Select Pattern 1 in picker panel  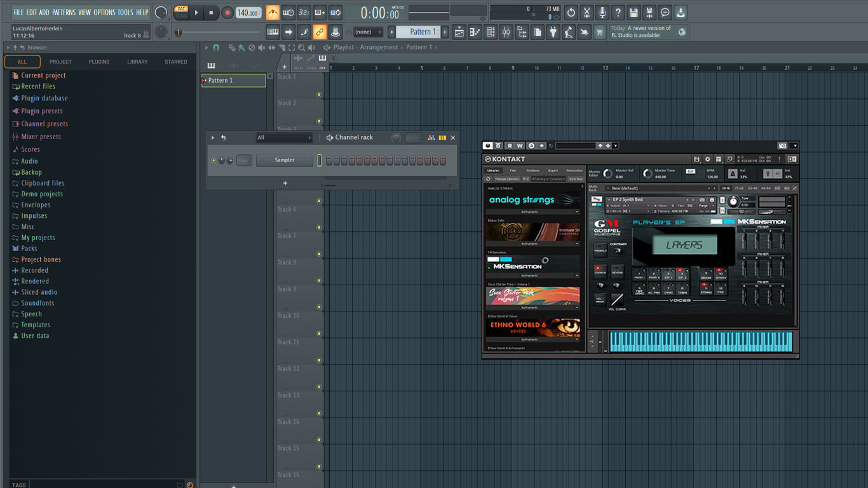233,80
